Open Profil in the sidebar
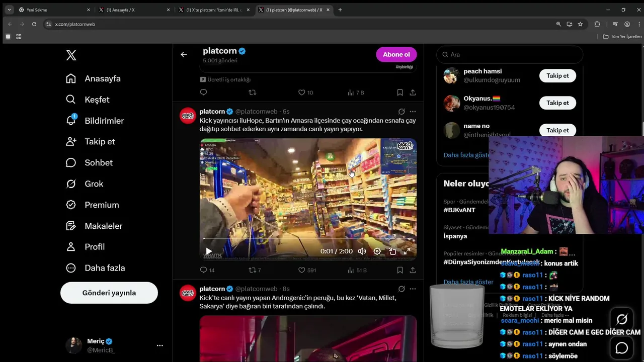This screenshot has height=362, width=644. tap(86, 247)
